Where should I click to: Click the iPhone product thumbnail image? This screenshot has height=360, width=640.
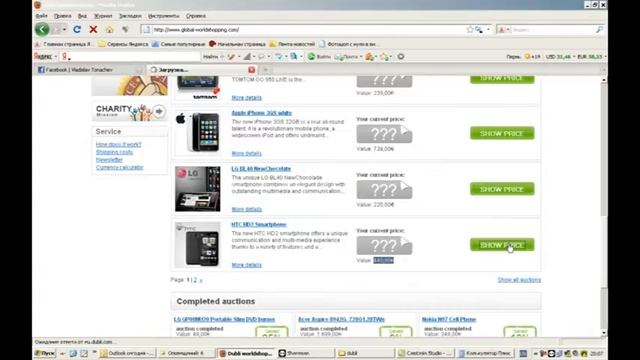(x=198, y=133)
